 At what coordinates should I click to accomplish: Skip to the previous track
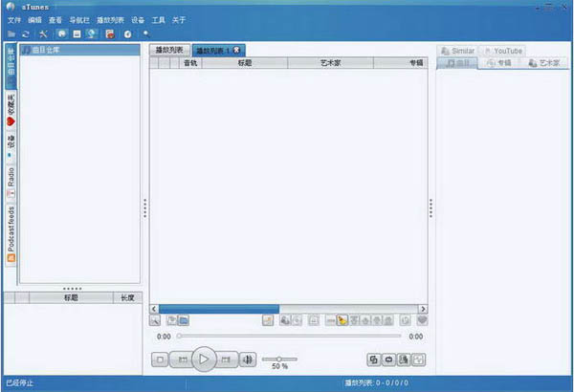pyautogui.click(x=182, y=359)
